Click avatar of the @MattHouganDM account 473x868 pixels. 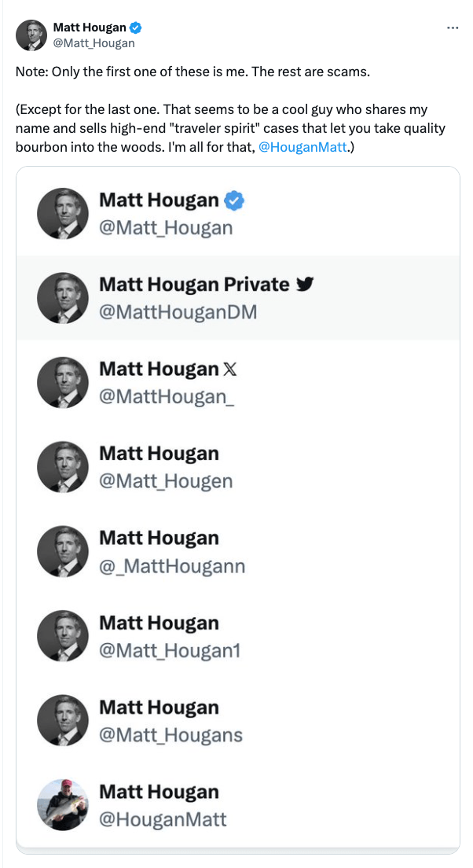pyautogui.click(x=63, y=298)
